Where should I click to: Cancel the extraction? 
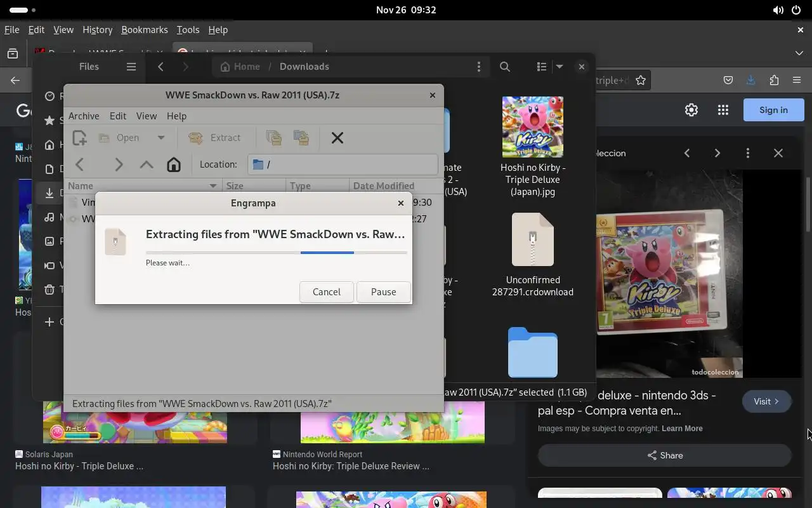click(x=327, y=292)
